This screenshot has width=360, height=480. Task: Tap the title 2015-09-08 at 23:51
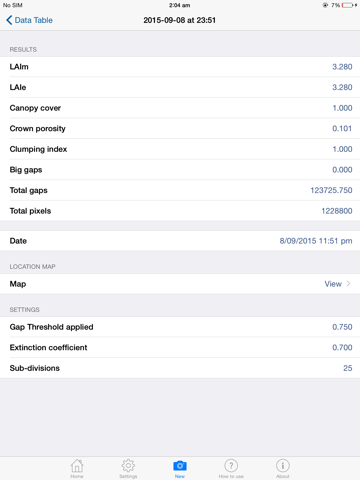(180, 20)
